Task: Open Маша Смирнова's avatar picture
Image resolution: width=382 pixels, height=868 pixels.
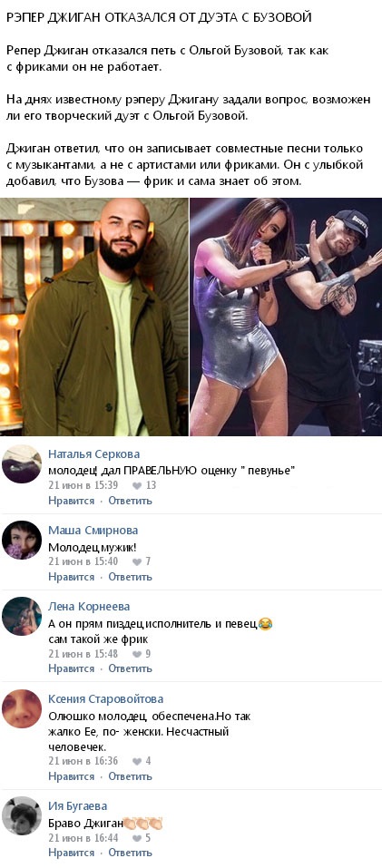Action: 22,540
